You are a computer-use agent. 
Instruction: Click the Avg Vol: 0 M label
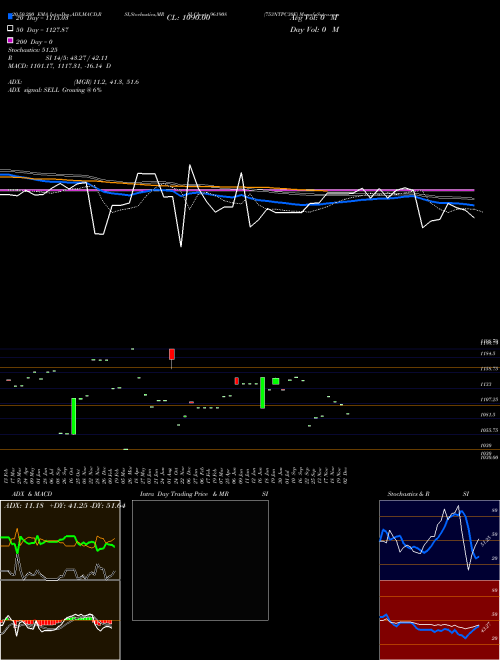coord(314,18)
